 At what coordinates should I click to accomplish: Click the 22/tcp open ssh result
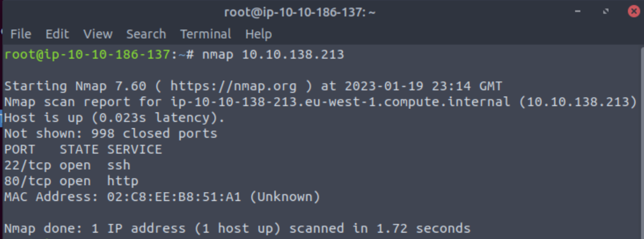pyautogui.click(x=67, y=166)
